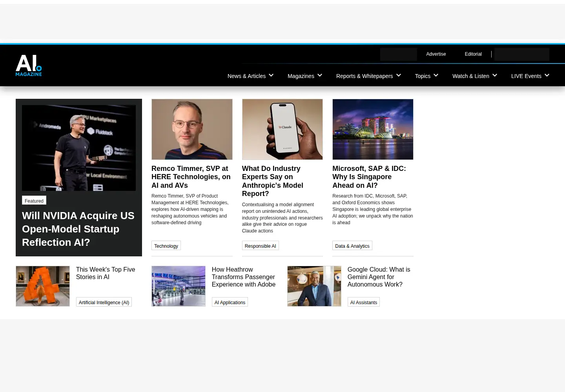Select the AI Assistants tag
Viewport: 565px width, 392px height.
tap(364, 302)
